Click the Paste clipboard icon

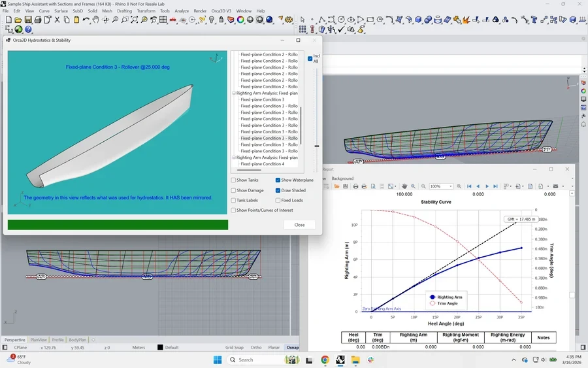(76, 20)
